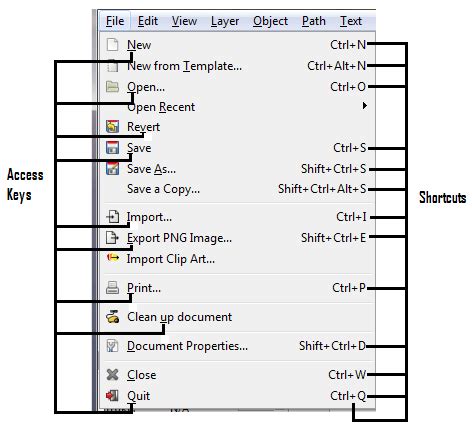Open the Edit menu
Viewport: 472px width, 433px height.
tap(148, 21)
